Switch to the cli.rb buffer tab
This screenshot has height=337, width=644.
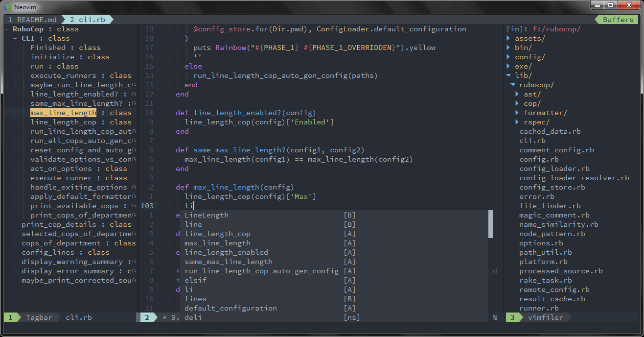(x=88, y=20)
